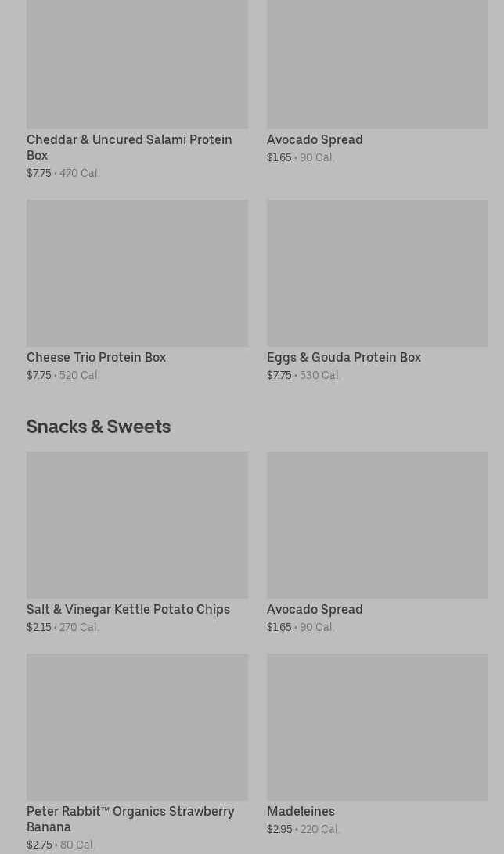Open Cheese Trio Protein Box image
The height and width of the screenshot is (854, 504).
(x=137, y=272)
